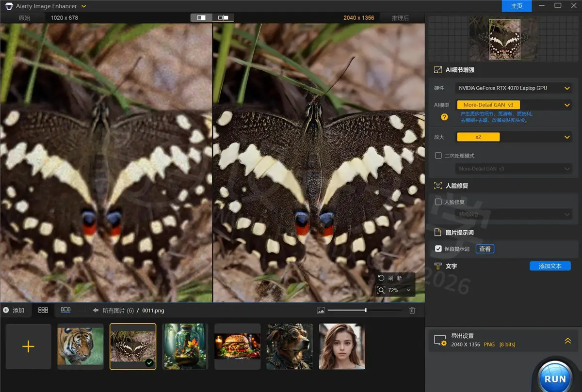Select the butterfly thumbnail
This screenshot has height=392, width=582.
tap(133, 346)
